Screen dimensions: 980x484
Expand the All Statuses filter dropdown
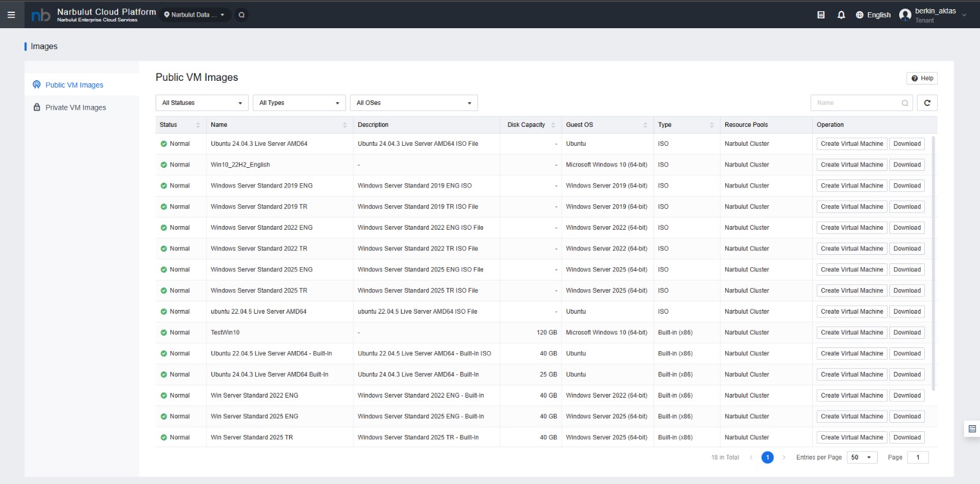click(202, 103)
